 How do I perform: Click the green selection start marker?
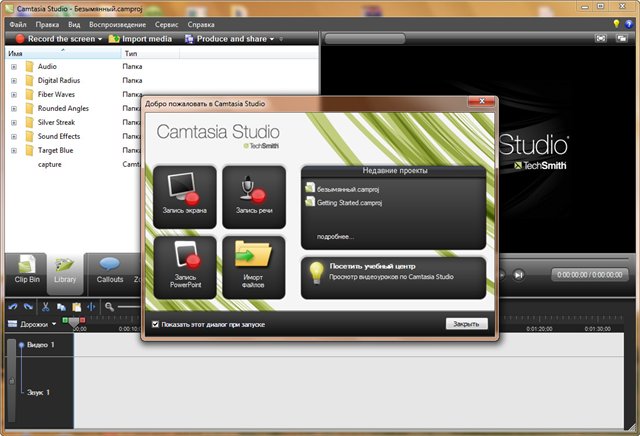65,320
